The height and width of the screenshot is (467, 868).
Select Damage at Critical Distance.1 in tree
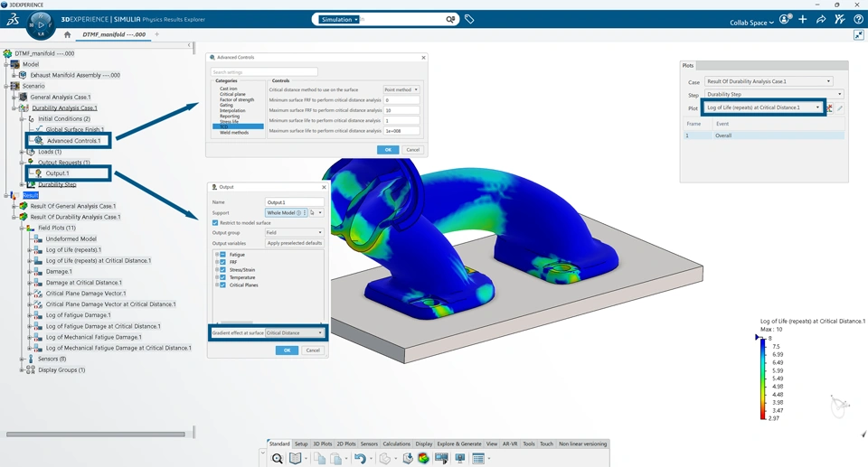83,282
